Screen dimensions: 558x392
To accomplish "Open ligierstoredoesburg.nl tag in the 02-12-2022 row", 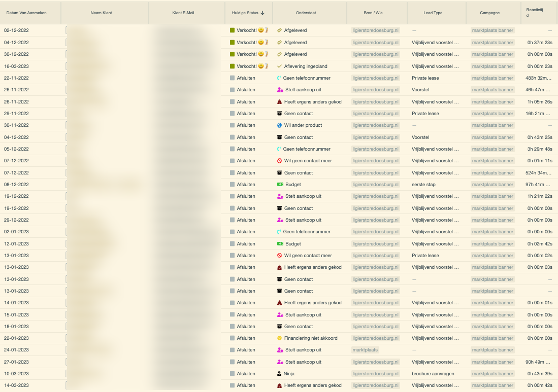I will [x=375, y=30].
